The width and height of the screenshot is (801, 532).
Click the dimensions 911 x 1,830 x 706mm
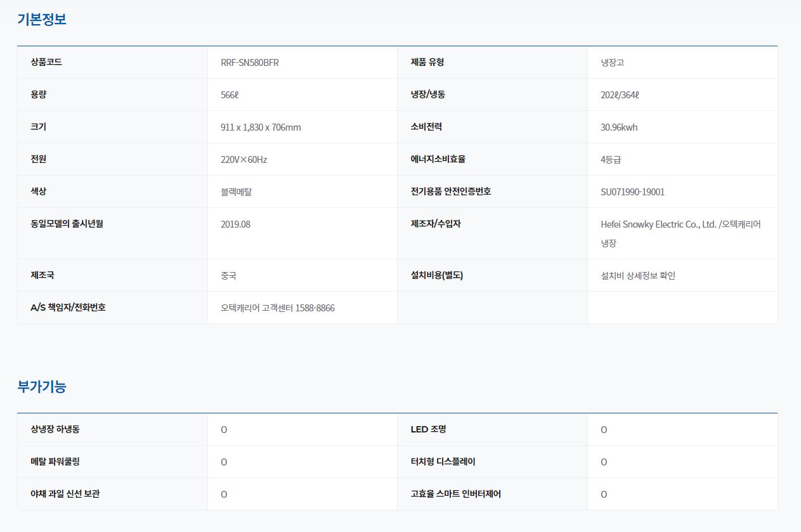pos(261,127)
